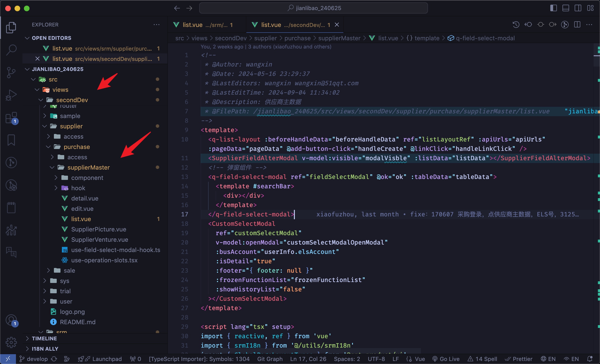Open Launchpad in status bar

pos(100,359)
